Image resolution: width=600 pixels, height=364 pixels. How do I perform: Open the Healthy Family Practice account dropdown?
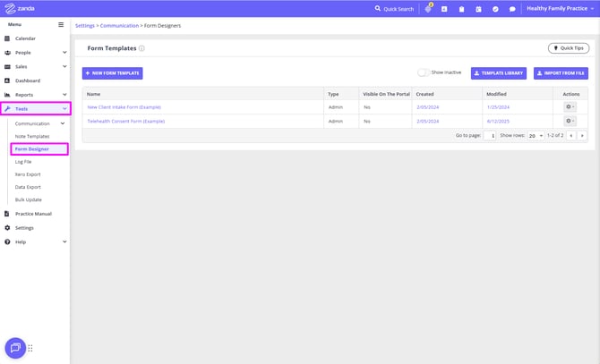coord(560,9)
